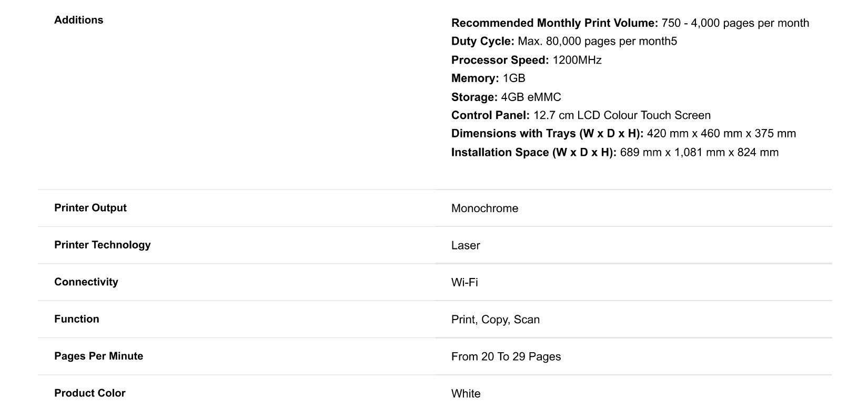The image size is (868, 408).
Task: Click the Connectivity row label
Action: click(x=86, y=282)
